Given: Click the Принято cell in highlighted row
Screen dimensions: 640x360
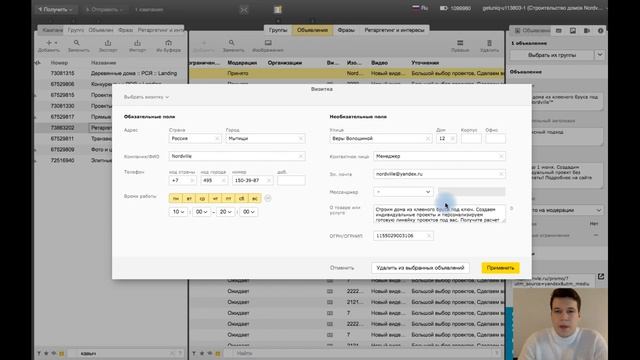Looking at the screenshot, I should (x=238, y=73).
